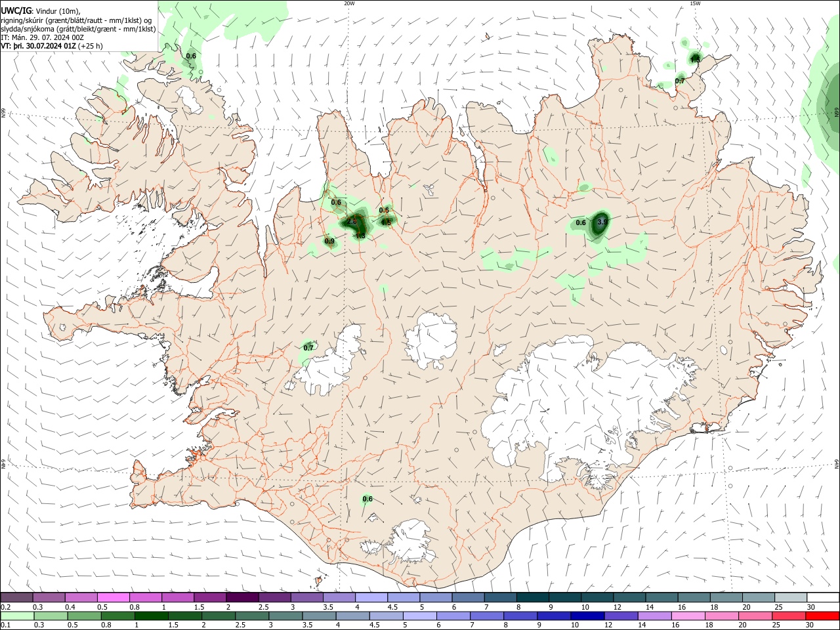This screenshot has width=840, height=630.
Task: Click the 1.5 value just east of 2.6
Action: coord(386,222)
